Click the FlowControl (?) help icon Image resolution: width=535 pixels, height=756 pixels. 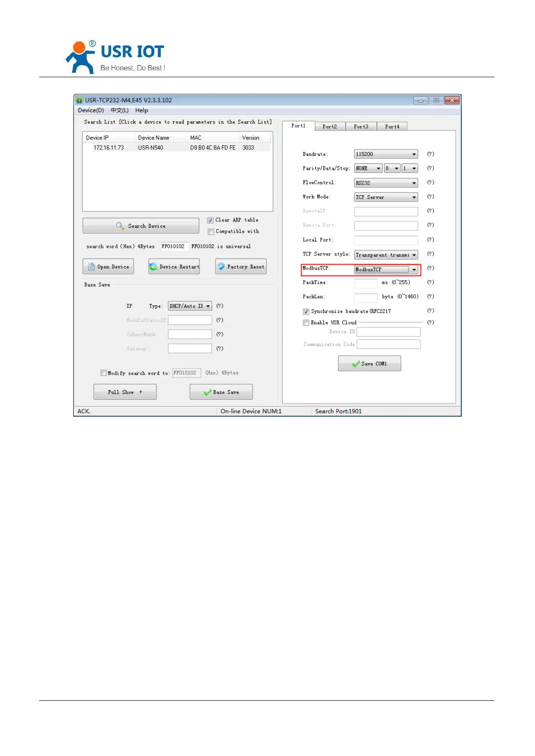pos(431,183)
